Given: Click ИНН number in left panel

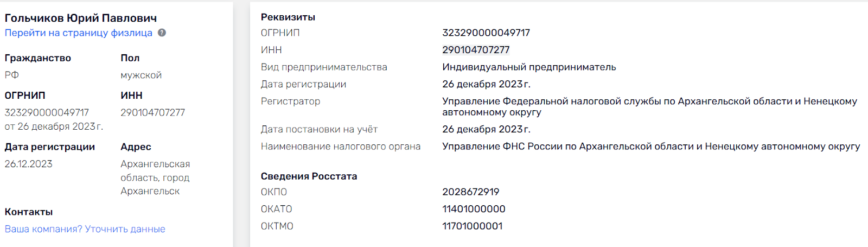Looking at the screenshot, I should click(x=153, y=112).
